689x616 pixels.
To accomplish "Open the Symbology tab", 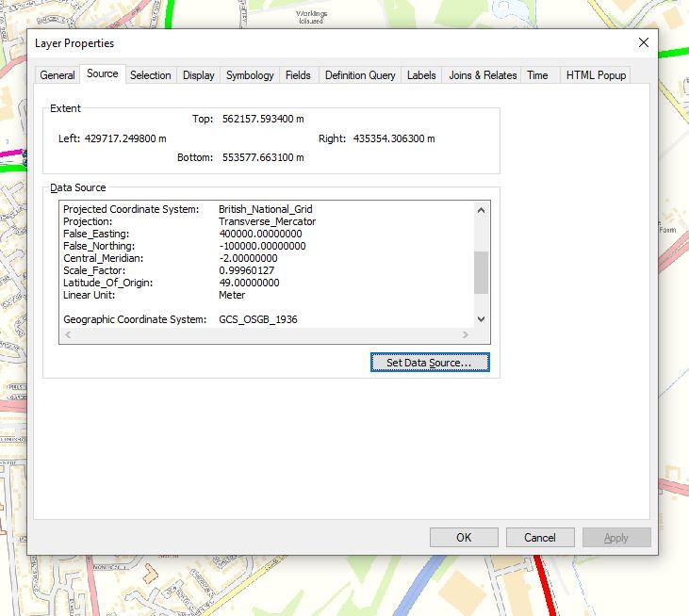I will click(x=250, y=75).
